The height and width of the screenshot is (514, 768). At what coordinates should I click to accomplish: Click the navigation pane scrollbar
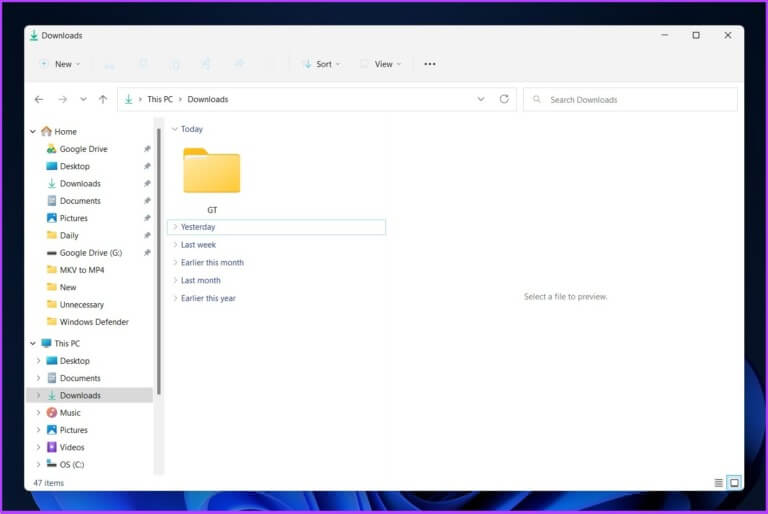(x=159, y=261)
